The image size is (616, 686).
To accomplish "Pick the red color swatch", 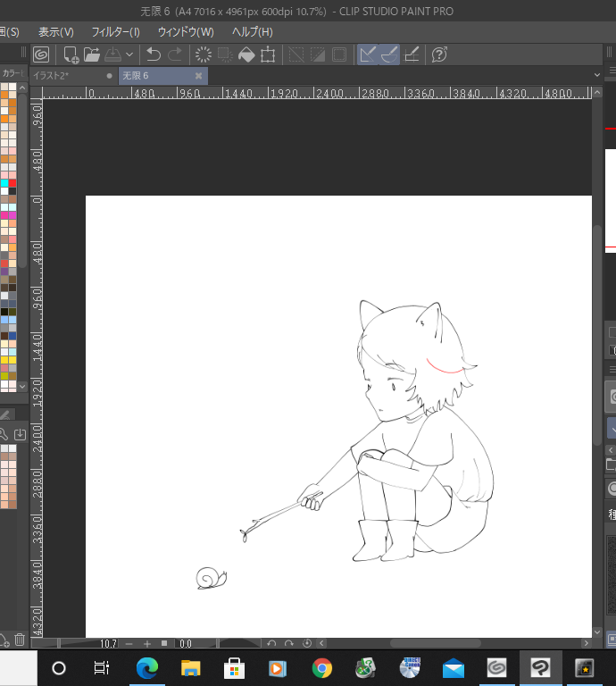I will [x=12, y=183].
